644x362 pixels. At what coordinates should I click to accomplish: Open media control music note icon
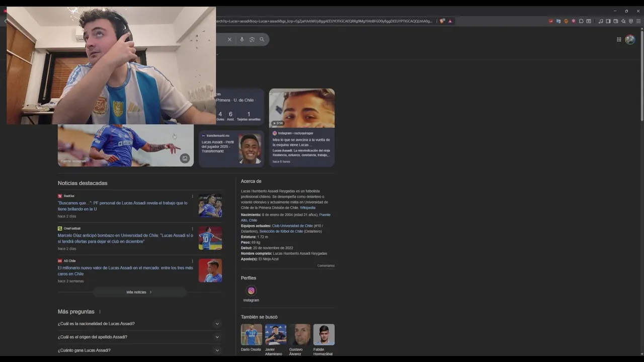click(601, 21)
